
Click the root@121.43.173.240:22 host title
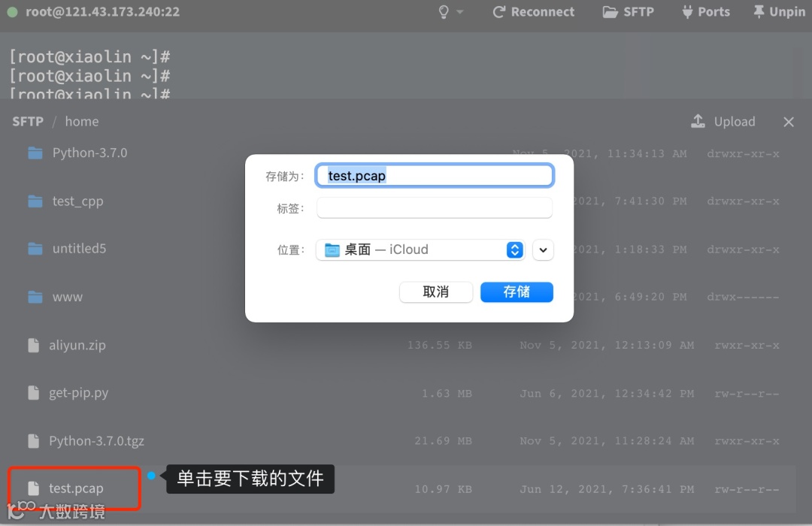[x=102, y=12]
